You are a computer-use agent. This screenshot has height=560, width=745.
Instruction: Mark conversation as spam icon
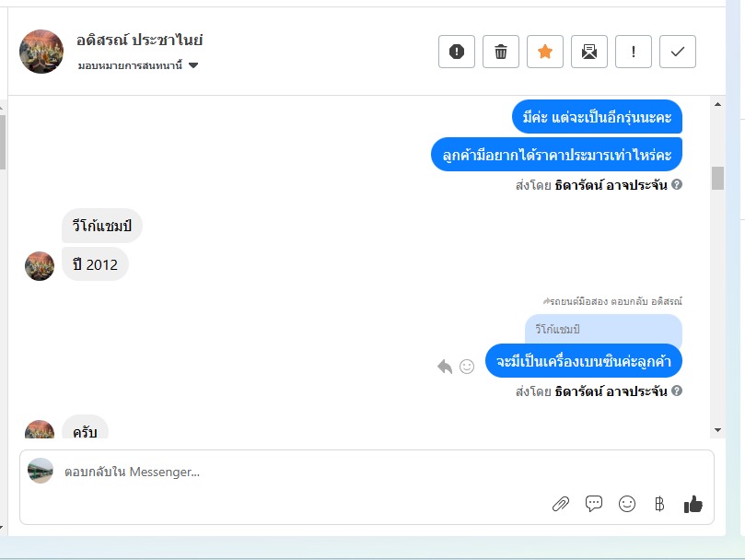[456, 52]
